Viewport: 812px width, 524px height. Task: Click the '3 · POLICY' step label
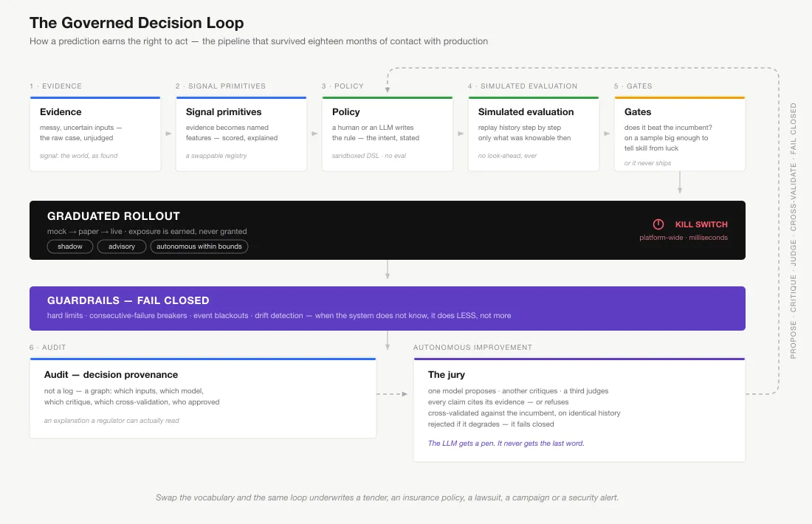coord(343,86)
